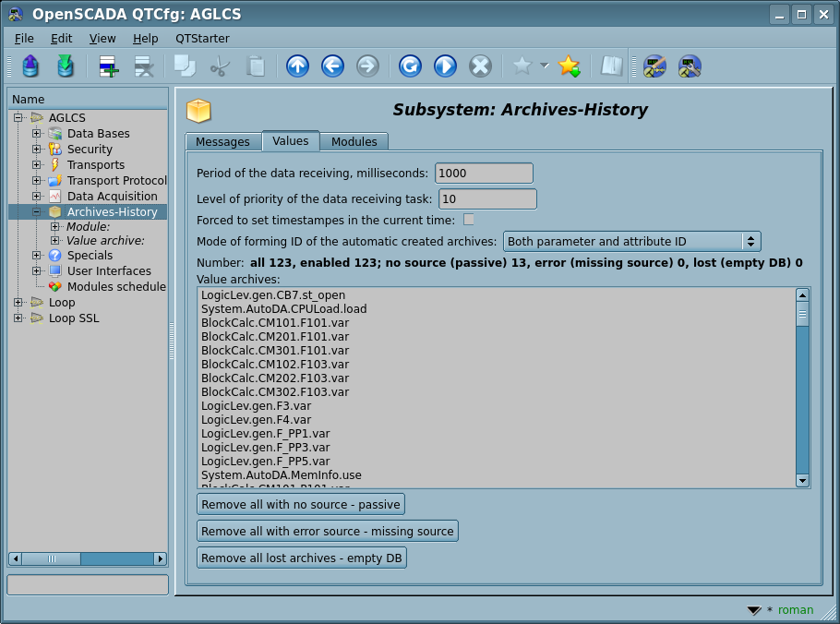Expand the Specials tree node
The image size is (840, 624).
point(36,255)
